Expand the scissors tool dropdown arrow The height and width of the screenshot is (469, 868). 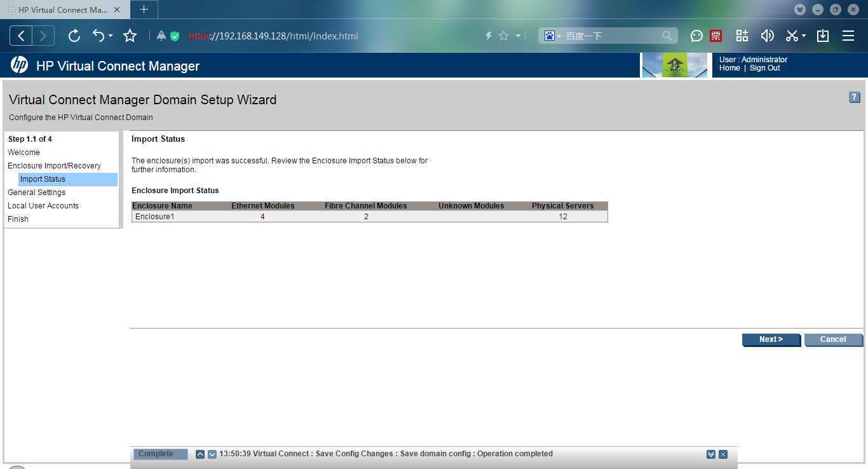[804, 36]
